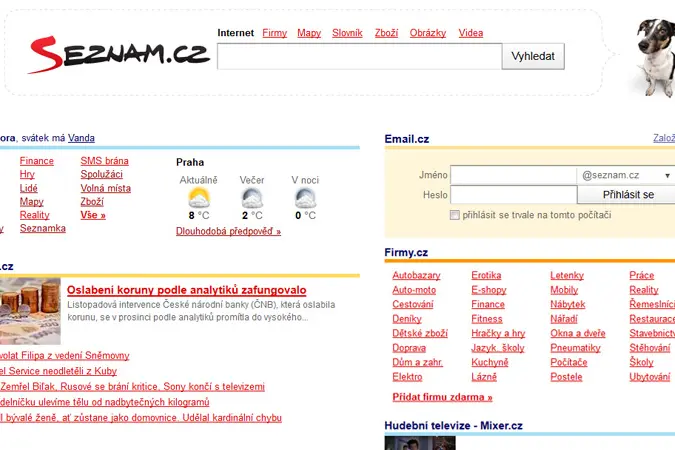Switch to the Firmy search tab

275,33
